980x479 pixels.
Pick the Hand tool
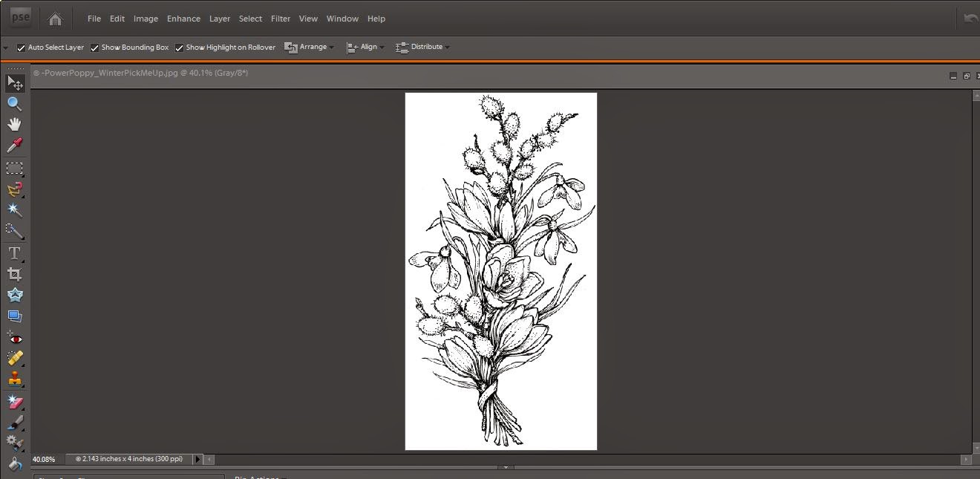click(x=14, y=124)
